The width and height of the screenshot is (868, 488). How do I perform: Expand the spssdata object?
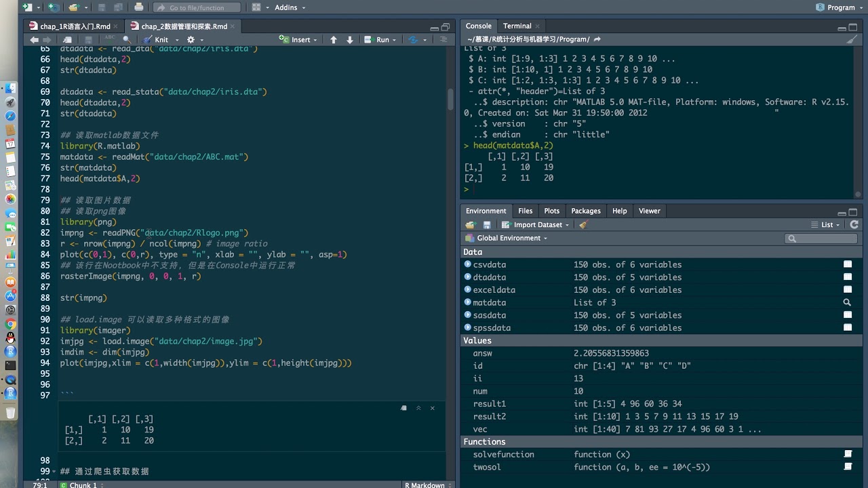(467, 327)
